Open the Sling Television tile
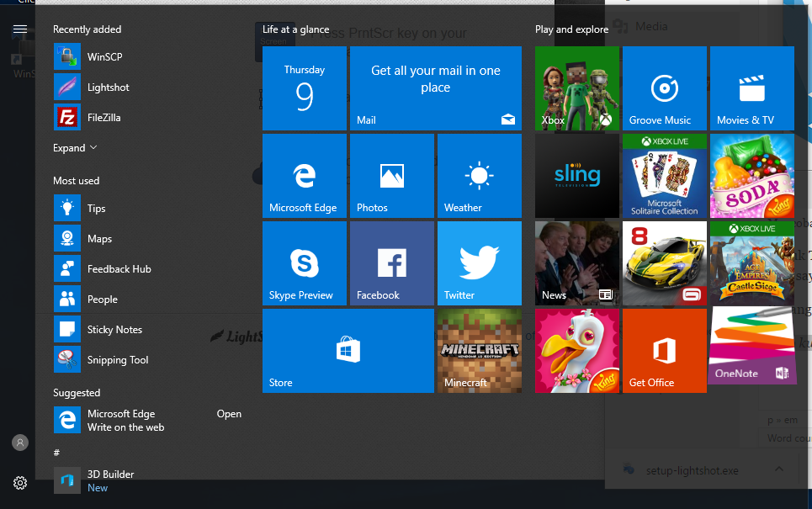 pos(577,176)
